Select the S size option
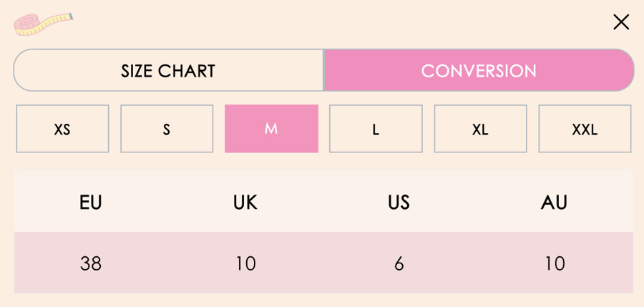 tap(167, 130)
